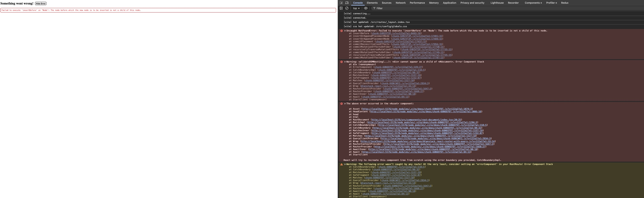Viewport: 644px width, 198px height.
Task: Click the error icon beside validateDOMNesting warning
Action: pos(342,62)
